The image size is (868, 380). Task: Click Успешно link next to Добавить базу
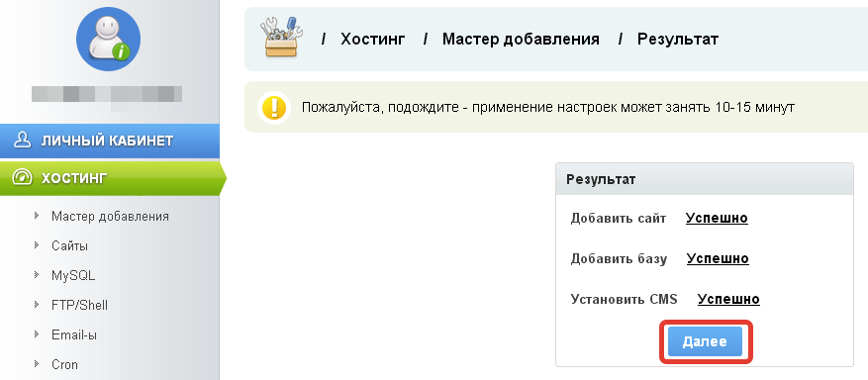[x=718, y=258]
